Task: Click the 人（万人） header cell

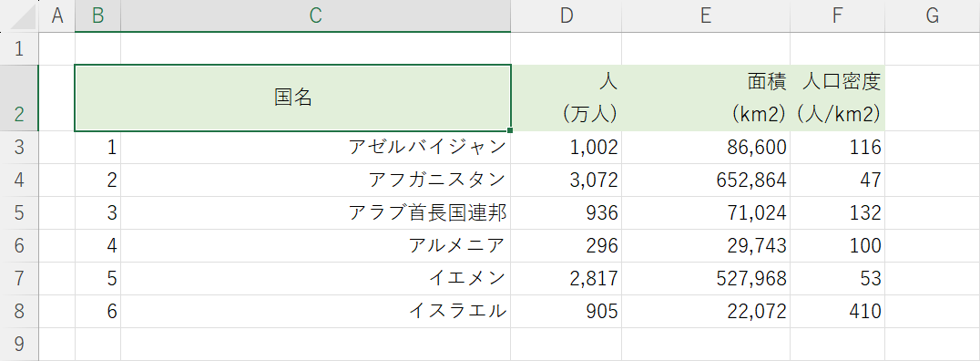Action: pos(567,98)
